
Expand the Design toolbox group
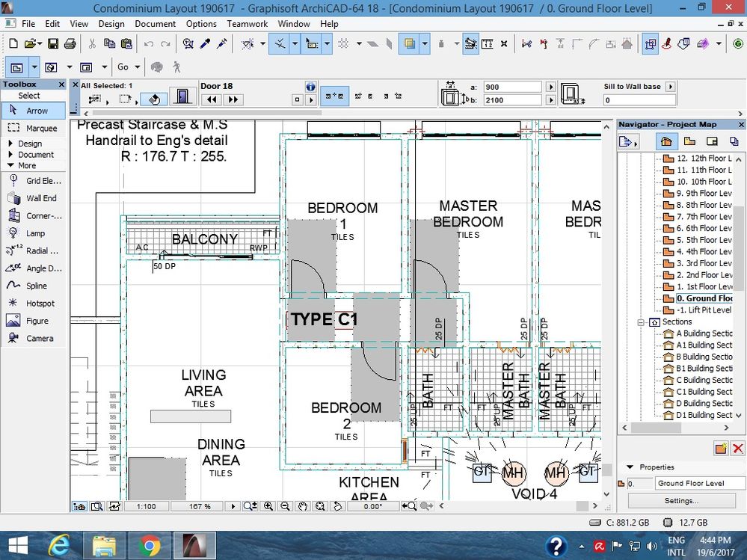point(30,144)
